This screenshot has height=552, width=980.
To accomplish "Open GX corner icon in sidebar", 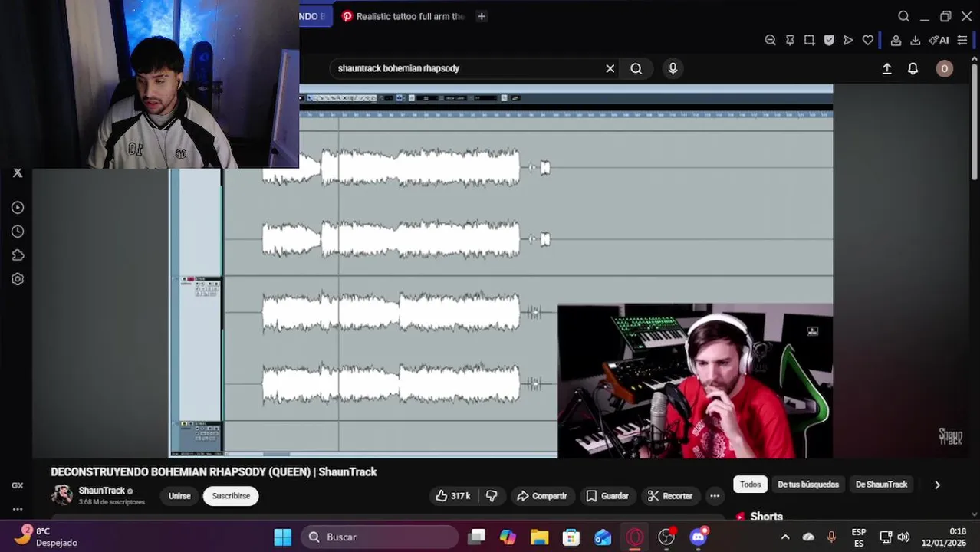I will (18, 485).
